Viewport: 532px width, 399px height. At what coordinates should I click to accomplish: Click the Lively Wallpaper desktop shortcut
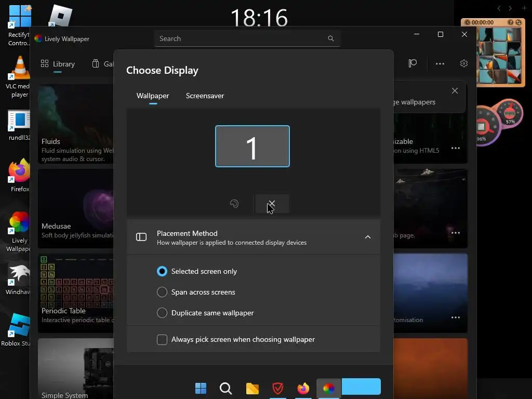(x=19, y=232)
